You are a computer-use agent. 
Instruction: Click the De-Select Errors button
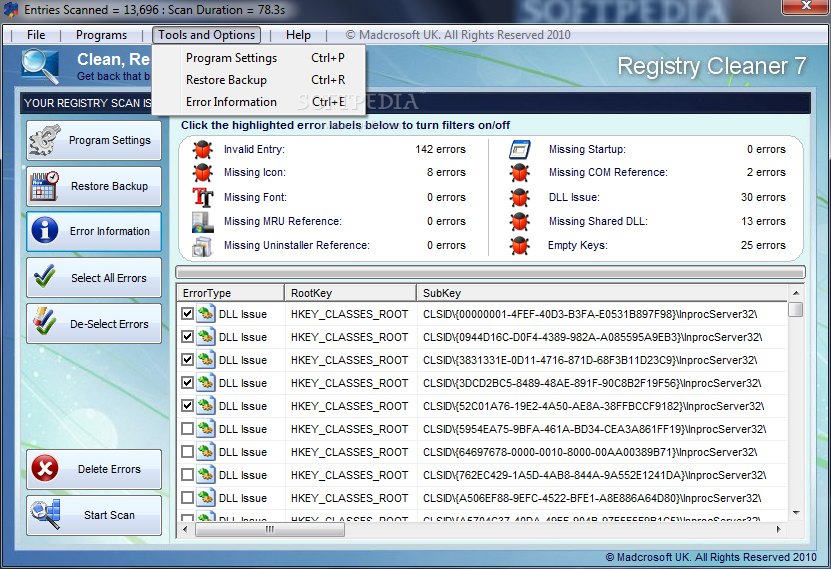tap(94, 323)
